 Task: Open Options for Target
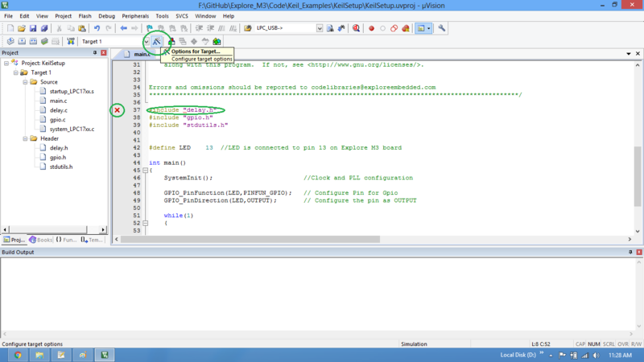[156, 42]
